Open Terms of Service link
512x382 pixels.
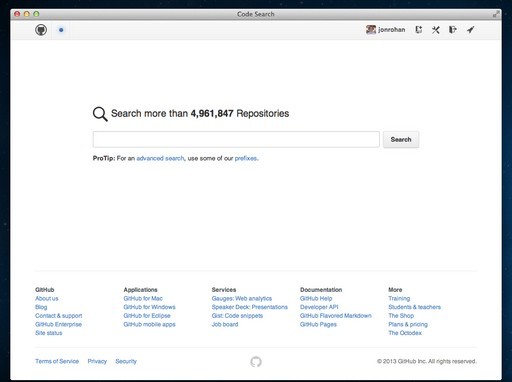point(57,361)
